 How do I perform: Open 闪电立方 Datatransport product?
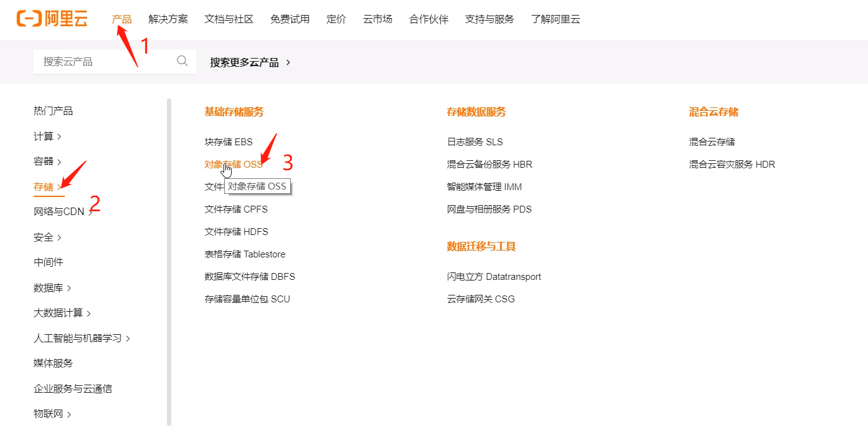point(494,277)
